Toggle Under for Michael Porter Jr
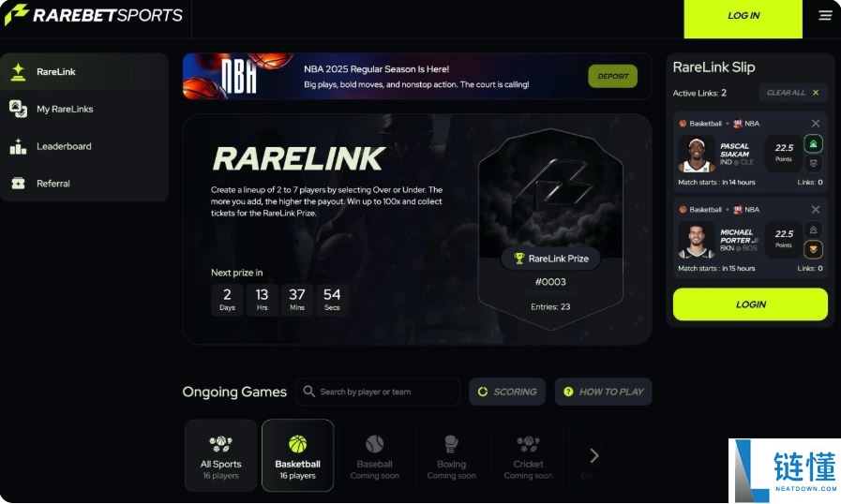 click(x=813, y=249)
